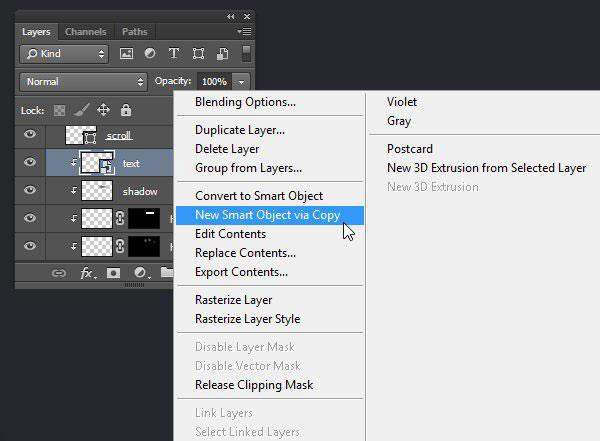Screen dimensions: 600x441
Task: Click the type layer filter icon
Action: pos(174,54)
